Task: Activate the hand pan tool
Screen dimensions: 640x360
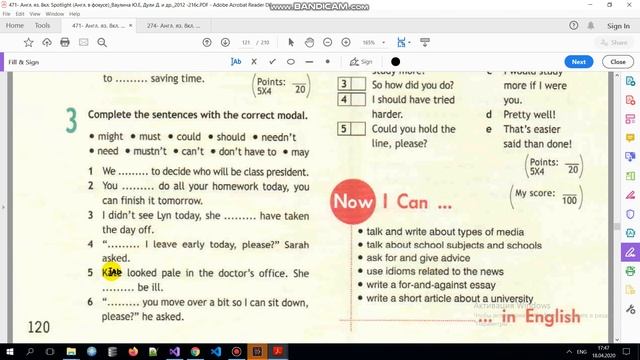Action: (x=309, y=42)
